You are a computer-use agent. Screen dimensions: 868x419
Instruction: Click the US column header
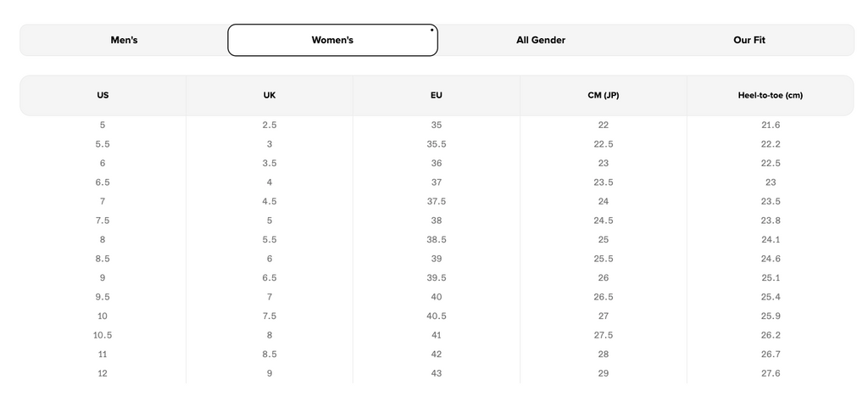click(x=103, y=95)
